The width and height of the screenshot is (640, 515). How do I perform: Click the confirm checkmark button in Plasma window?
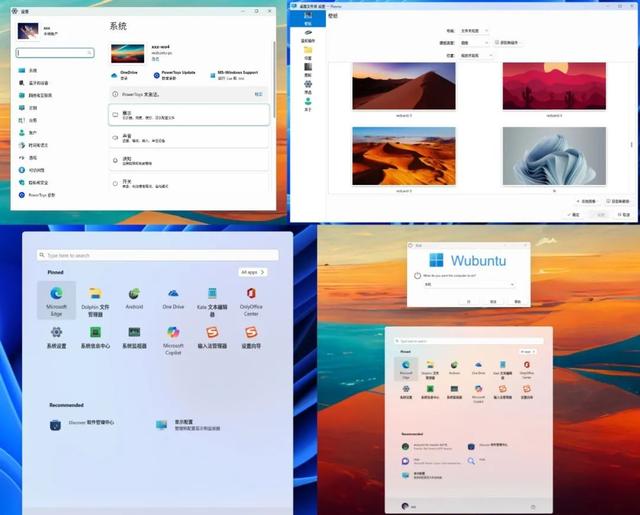point(574,215)
